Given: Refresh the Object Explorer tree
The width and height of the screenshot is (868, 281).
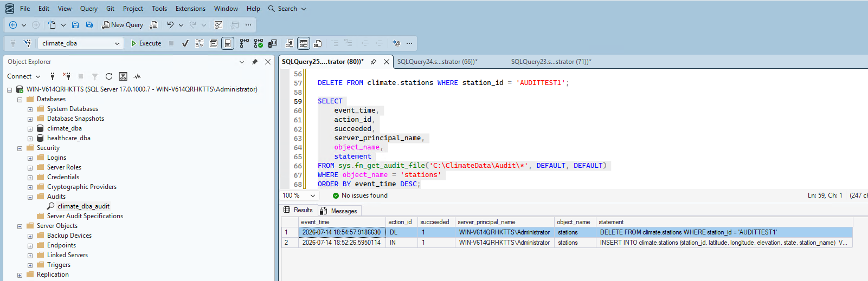Looking at the screenshot, I should 109,76.
